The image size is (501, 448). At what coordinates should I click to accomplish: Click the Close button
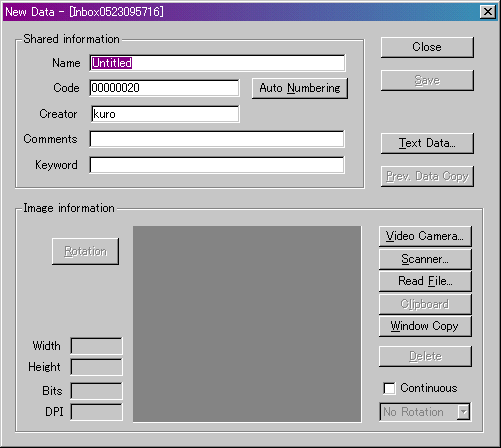pyautogui.click(x=427, y=47)
